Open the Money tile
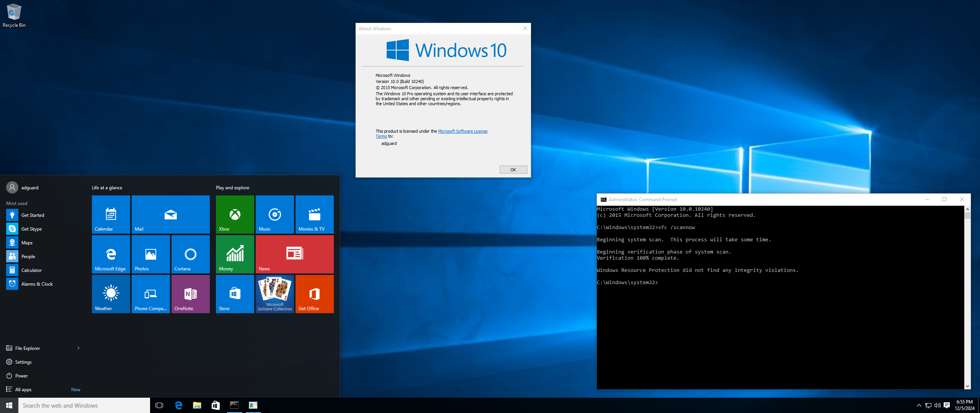Image resolution: width=980 pixels, height=413 pixels. [x=235, y=254]
